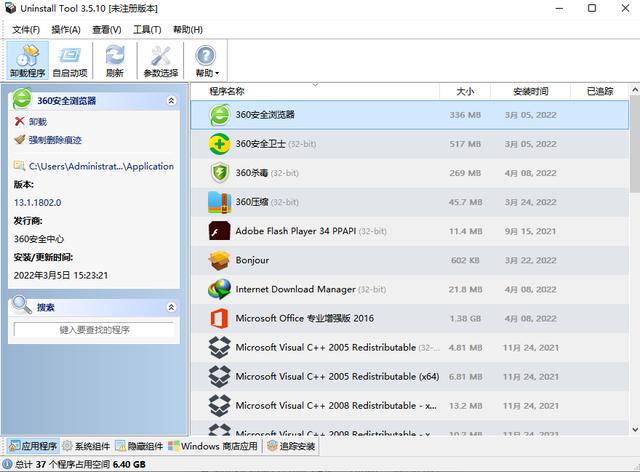Select the 360杀毒 row name
The width and height of the screenshot is (640, 472).
pyautogui.click(x=251, y=173)
